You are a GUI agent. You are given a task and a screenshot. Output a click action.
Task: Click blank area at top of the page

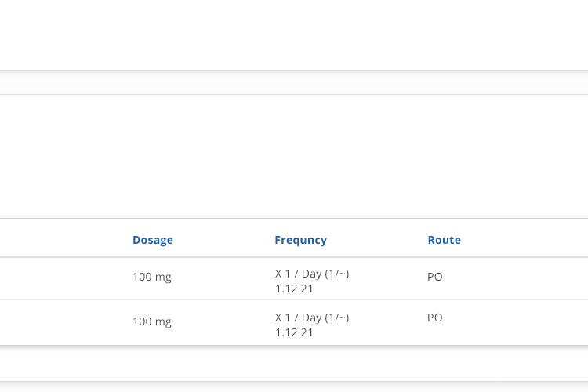[294, 34]
